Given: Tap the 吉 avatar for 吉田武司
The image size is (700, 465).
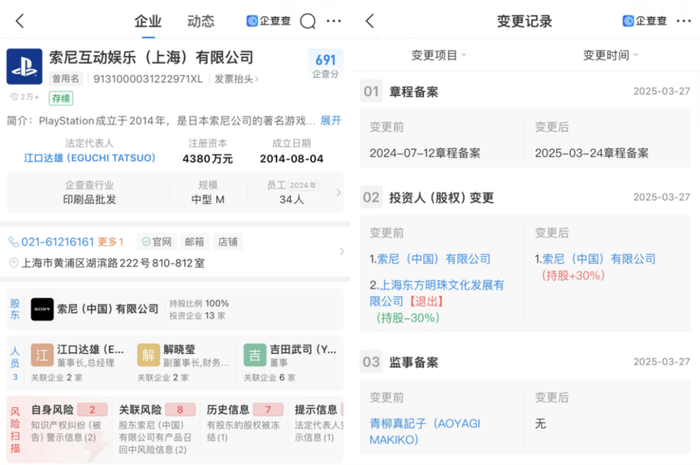Looking at the screenshot, I should [256, 356].
